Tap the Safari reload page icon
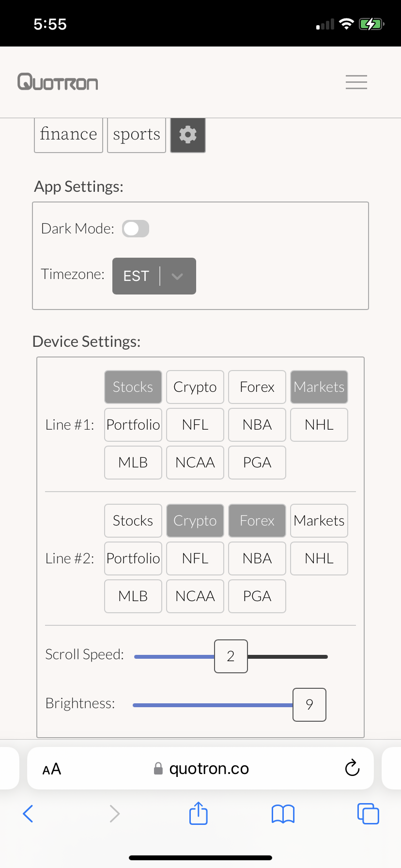Image resolution: width=401 pixels, height=868 pixels. [352, 768]
